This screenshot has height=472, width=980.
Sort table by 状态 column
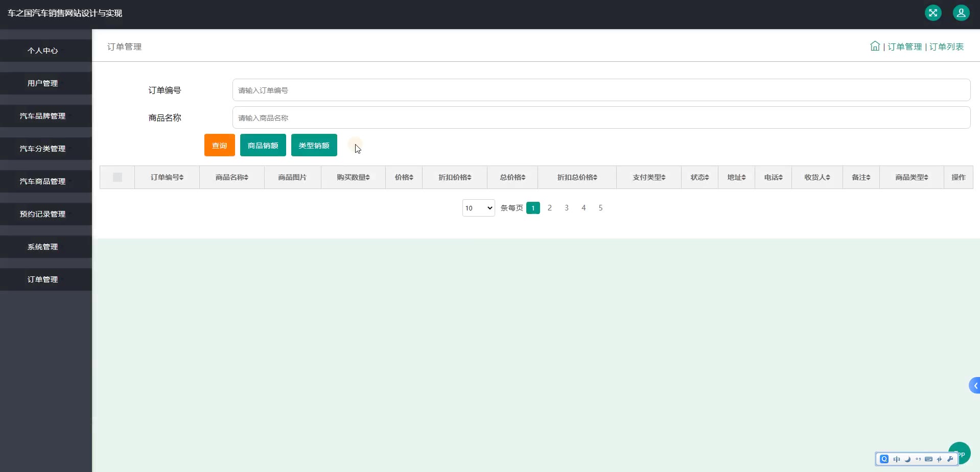pos(700,177)
